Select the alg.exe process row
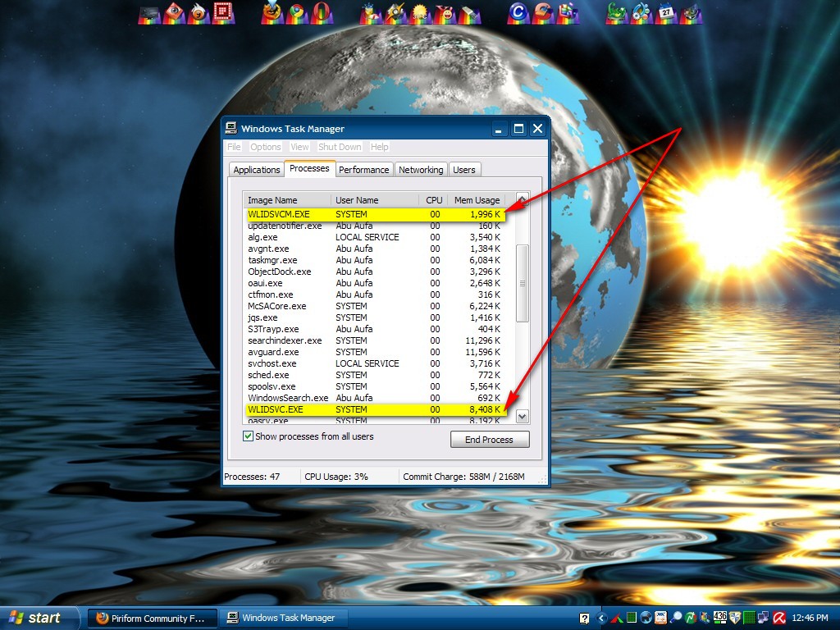The width and height of the screenshot is (840, 630). click(375, 237)
